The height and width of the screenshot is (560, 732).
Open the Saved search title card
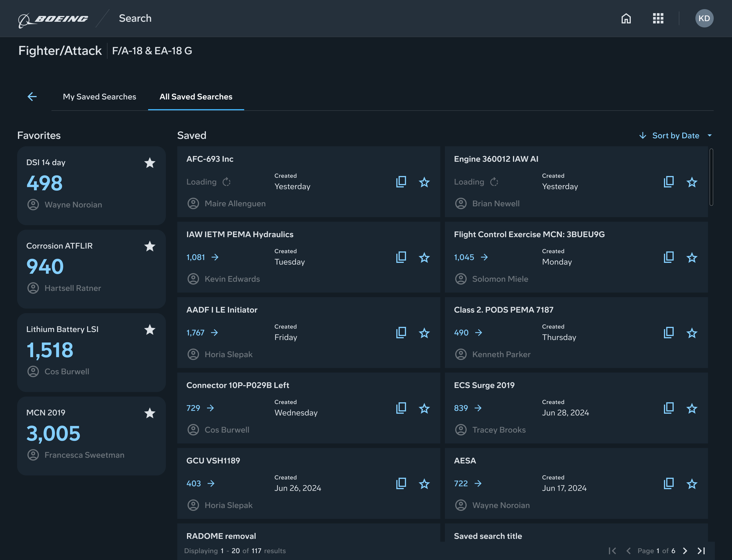point(576,532)
